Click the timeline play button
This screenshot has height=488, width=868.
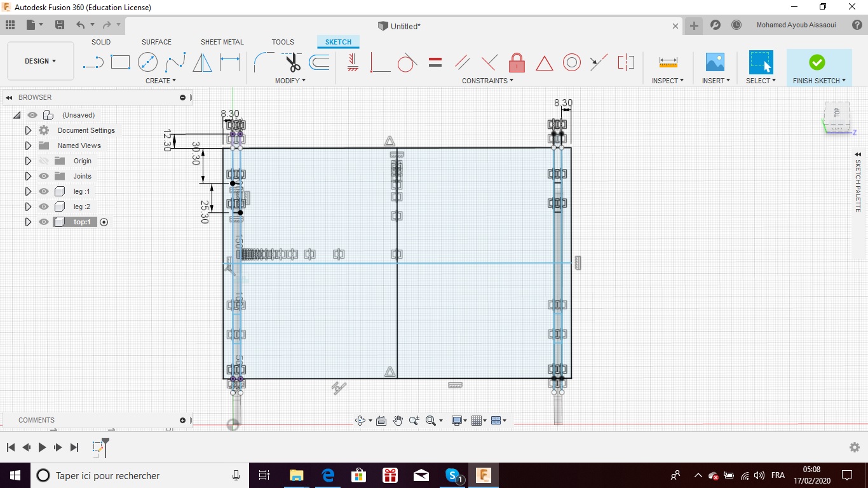42,447
